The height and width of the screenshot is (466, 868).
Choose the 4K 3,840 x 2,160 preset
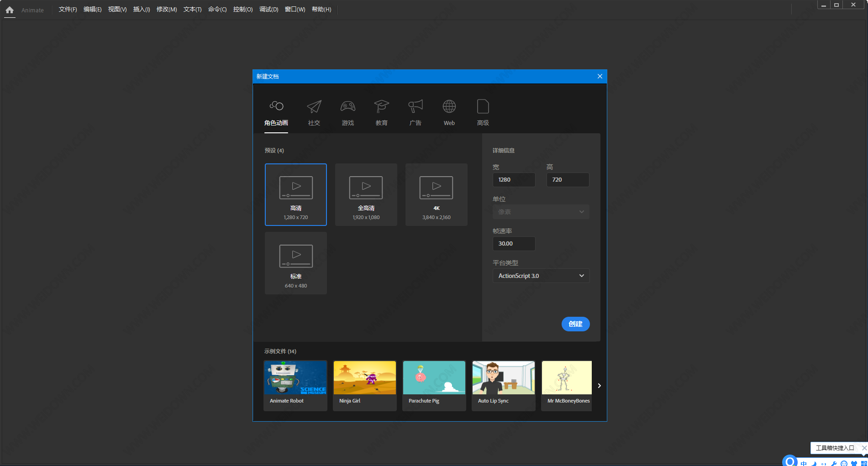point(437,194)
